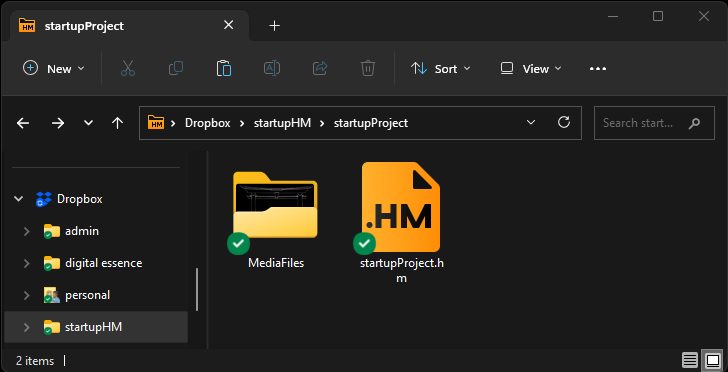Click the HM folder icon in address bar
Screen dimensions: 728x372
156,123
